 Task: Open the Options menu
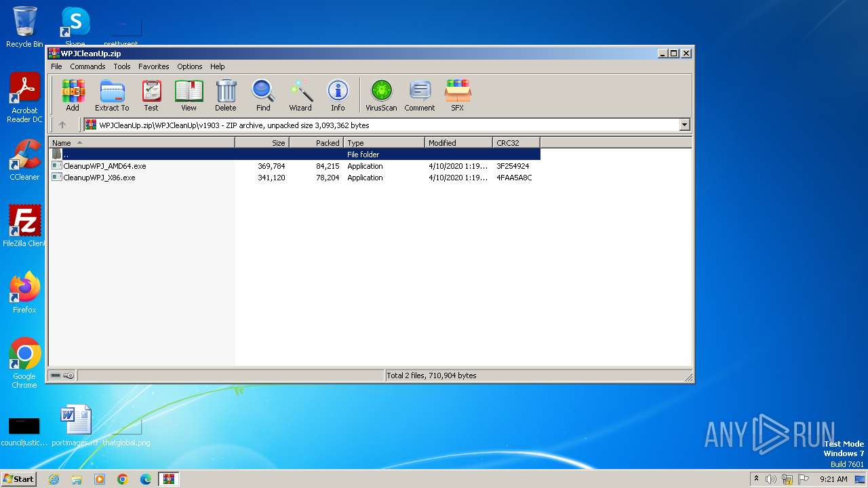(x=190, y=66)
